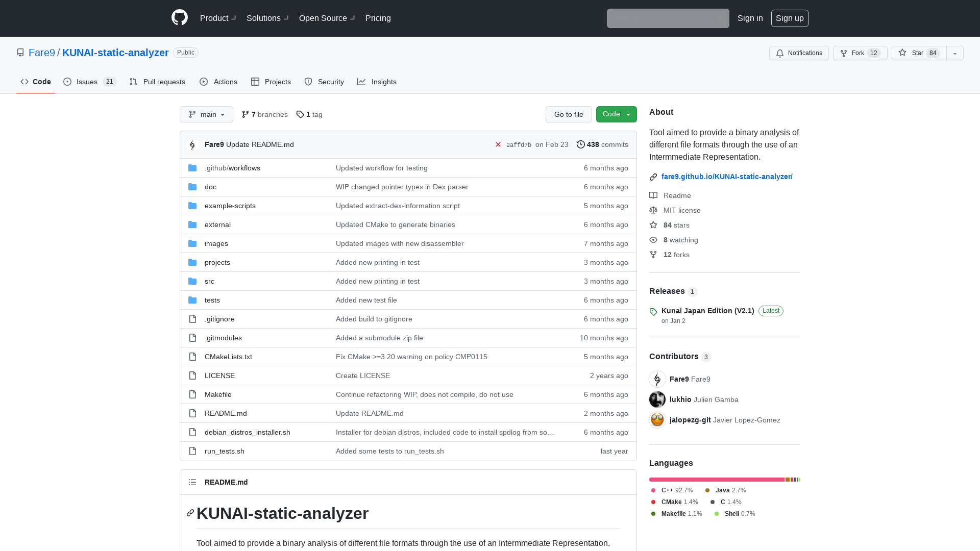Open the Kunai Japan Edition release
This screenshot has height=551, width=980.
click(x=707, y=311)
